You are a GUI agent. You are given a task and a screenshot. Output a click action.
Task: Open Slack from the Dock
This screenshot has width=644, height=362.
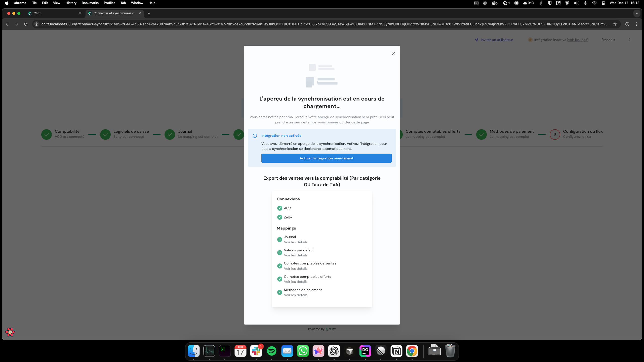pyautogui.click(x=256, y=351)
